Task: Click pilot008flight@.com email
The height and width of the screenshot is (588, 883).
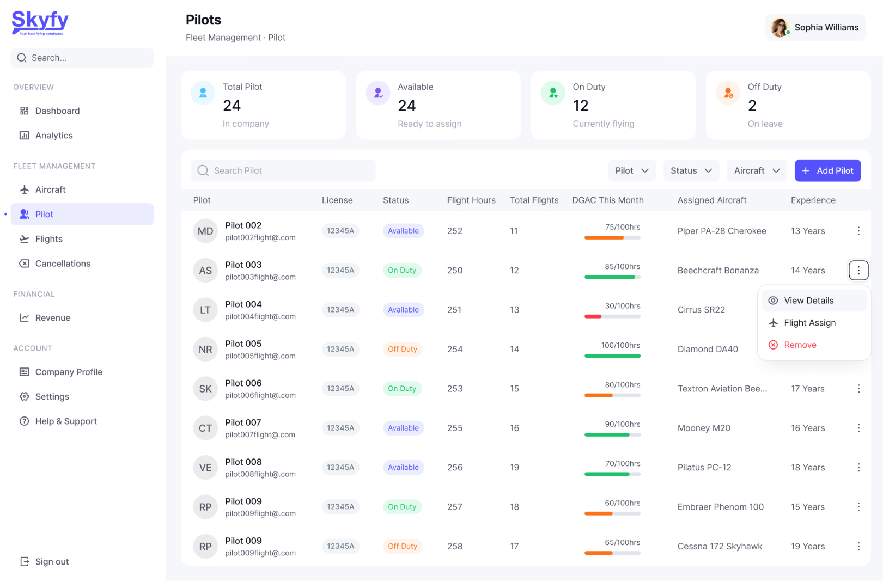Action: pos(260,474)
